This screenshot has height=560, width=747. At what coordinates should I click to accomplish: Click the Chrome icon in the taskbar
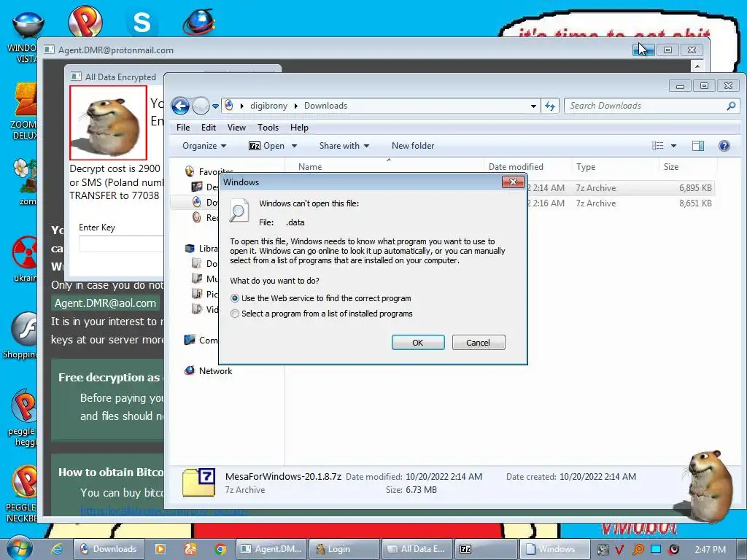coord(220,549)
